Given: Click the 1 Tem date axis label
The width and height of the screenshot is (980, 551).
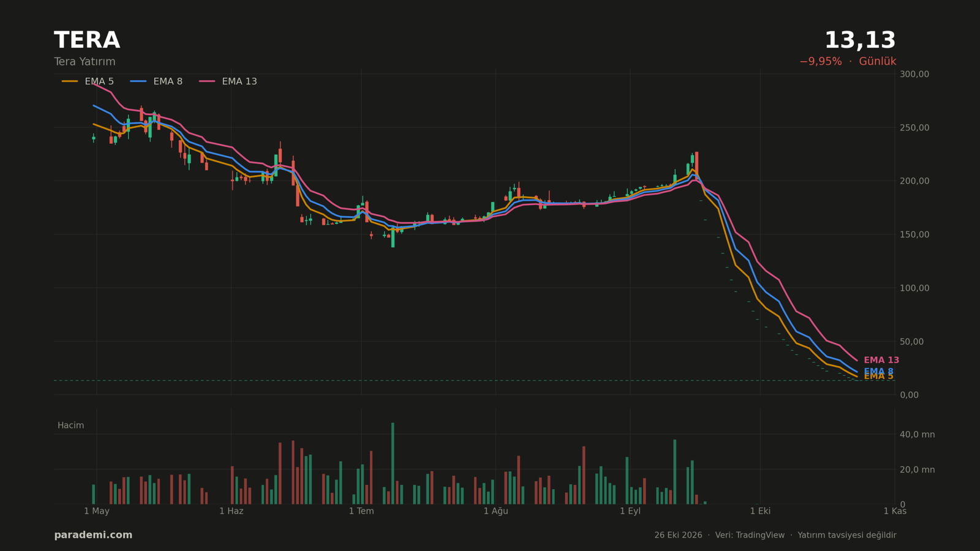Looking at the screenshot, I should 361,511.
